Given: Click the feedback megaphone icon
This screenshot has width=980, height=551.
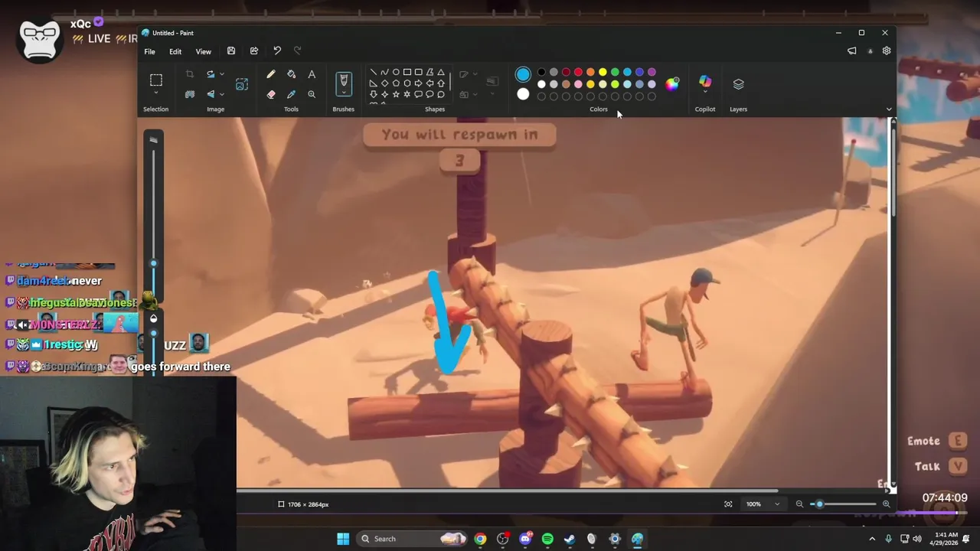Looking at the screenshot, I should pos(852,51).
